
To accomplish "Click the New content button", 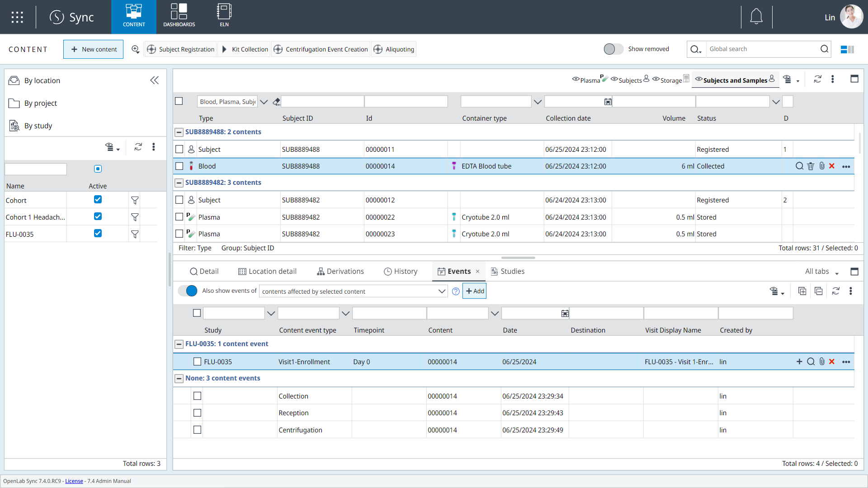I will (94, 49).
